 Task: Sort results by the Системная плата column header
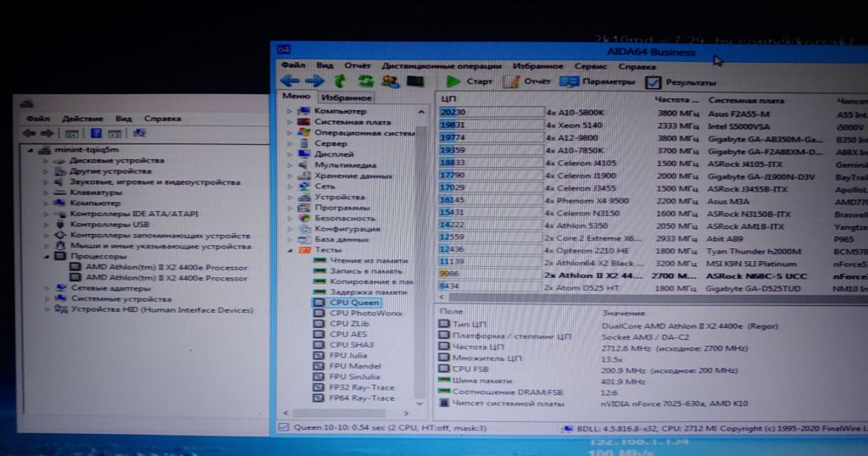(x=746, y=101)
